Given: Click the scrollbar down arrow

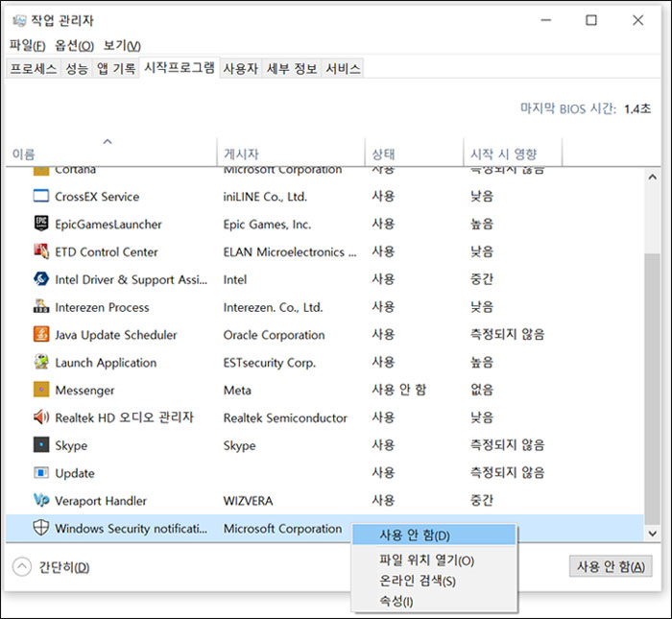Looking at the screenshot, I should pos(652,534).
